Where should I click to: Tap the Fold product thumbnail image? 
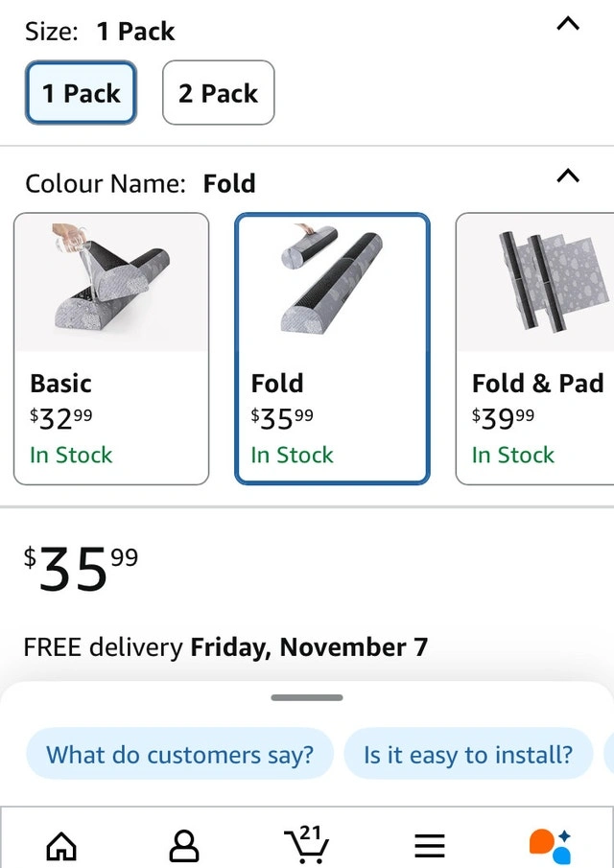(x=332, y=281)
